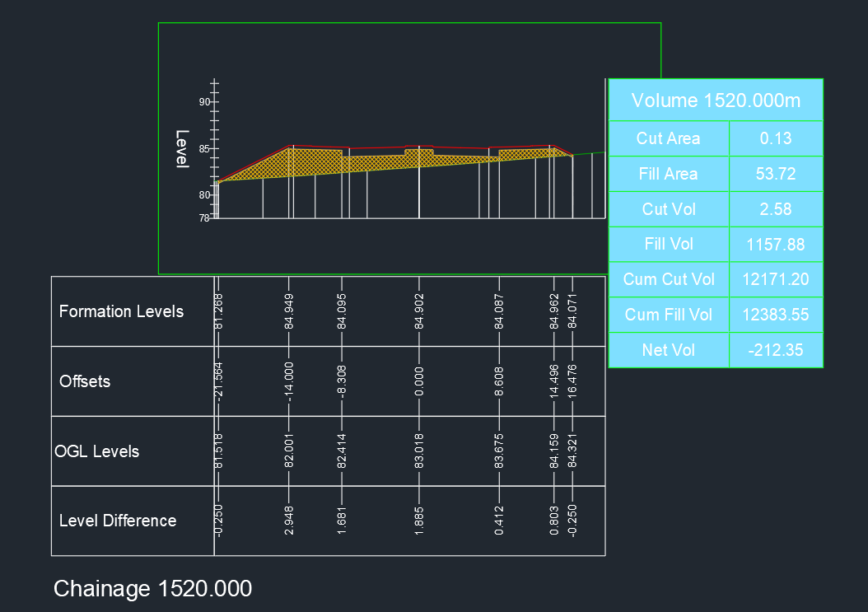
Task: Click the Cum Cut Vol label
Action: [669, 279]
